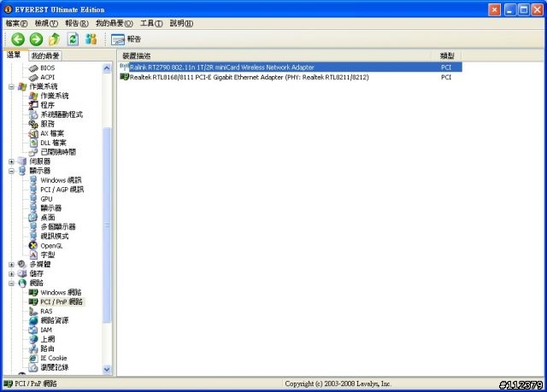Viewport: 547px width, 392px height.
Task: Select the 程序 tree item
Action: tap(48, 105)
